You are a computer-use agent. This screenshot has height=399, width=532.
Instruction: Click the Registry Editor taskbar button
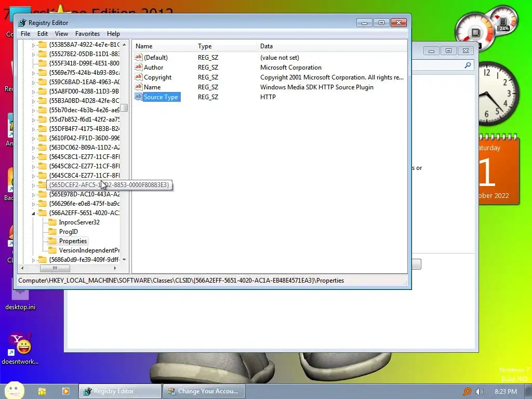120,391
